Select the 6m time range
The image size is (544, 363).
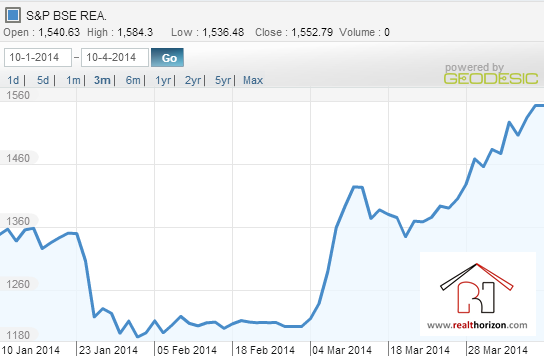click(x=133, y=80)
